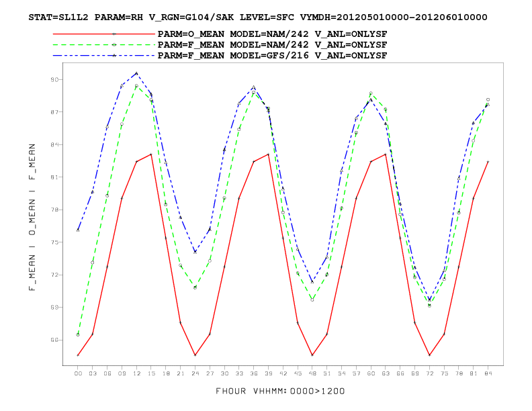Click the blue GFS marker at hour 00
Image resolution: width=532 pixels, height=411 pixels.
coord(78,230)
